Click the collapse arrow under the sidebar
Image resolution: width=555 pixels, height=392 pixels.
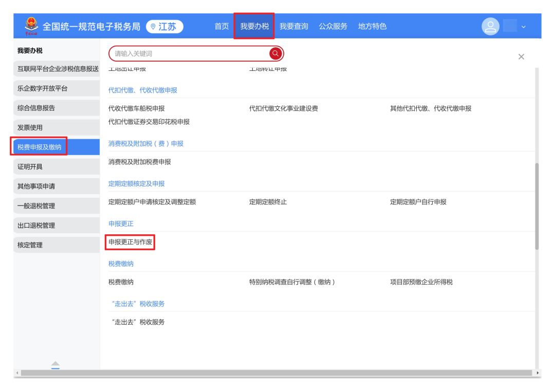(x=55, y=365)
